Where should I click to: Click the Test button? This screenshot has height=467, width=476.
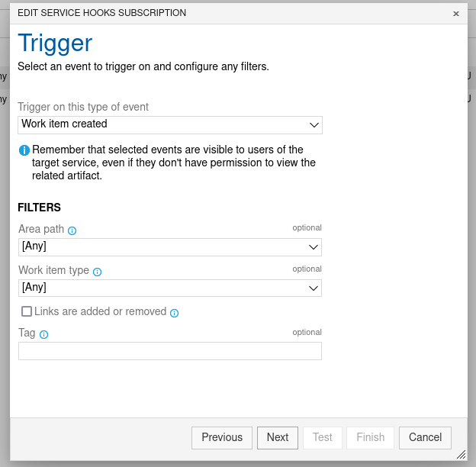pyautogui.click(x=323, y=437)
